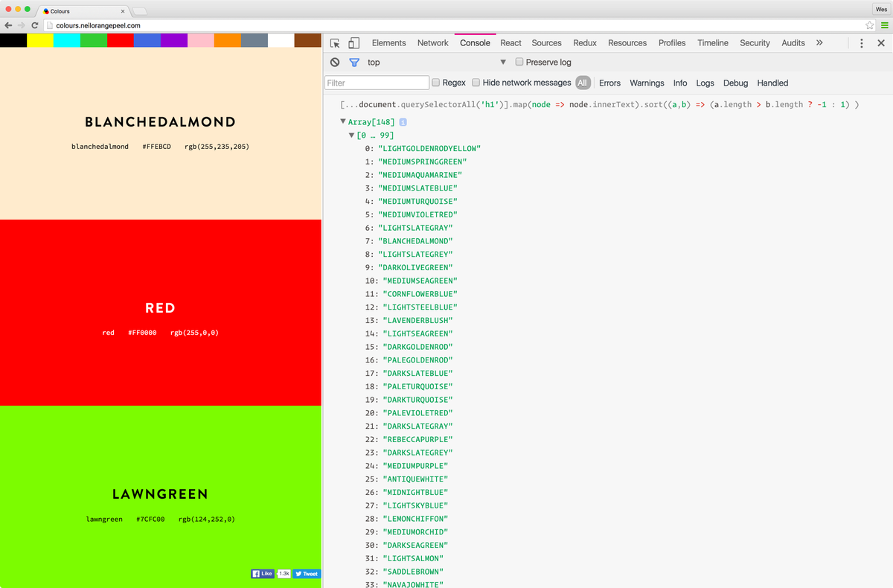The image size is (893, 588).
Task: Filter console by Info level
Action: 680,83
